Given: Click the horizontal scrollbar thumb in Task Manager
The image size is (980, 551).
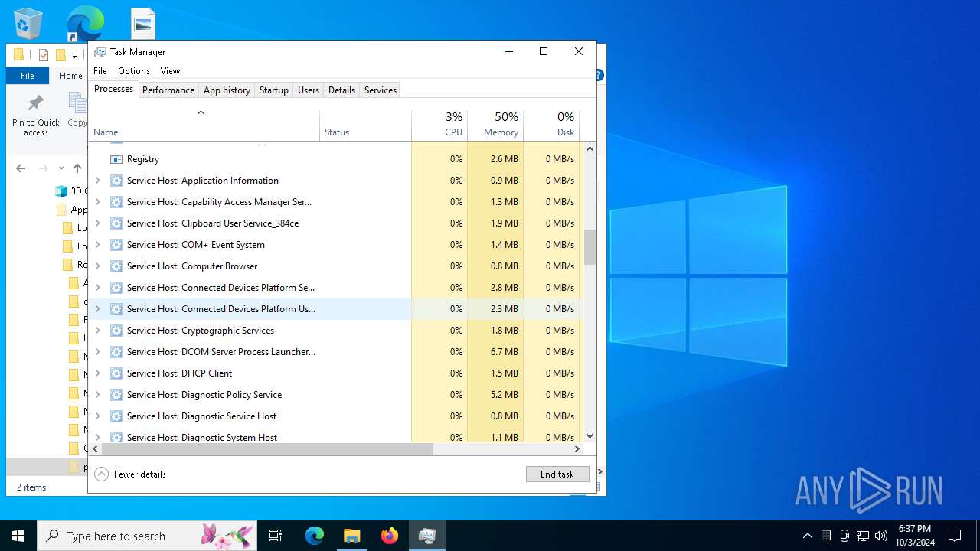Looking at the screenshot, I should click(267, 449).
